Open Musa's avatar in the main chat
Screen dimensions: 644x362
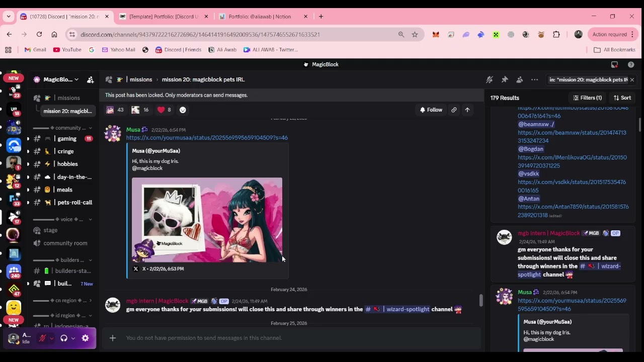[113, 134]
